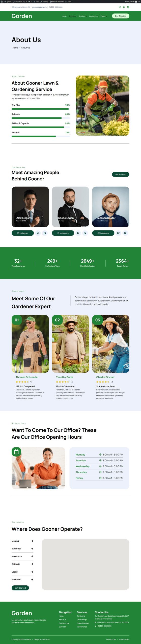Click the calendar icon on office photo
The image size is (141, 644).
(x=16, y=452)
